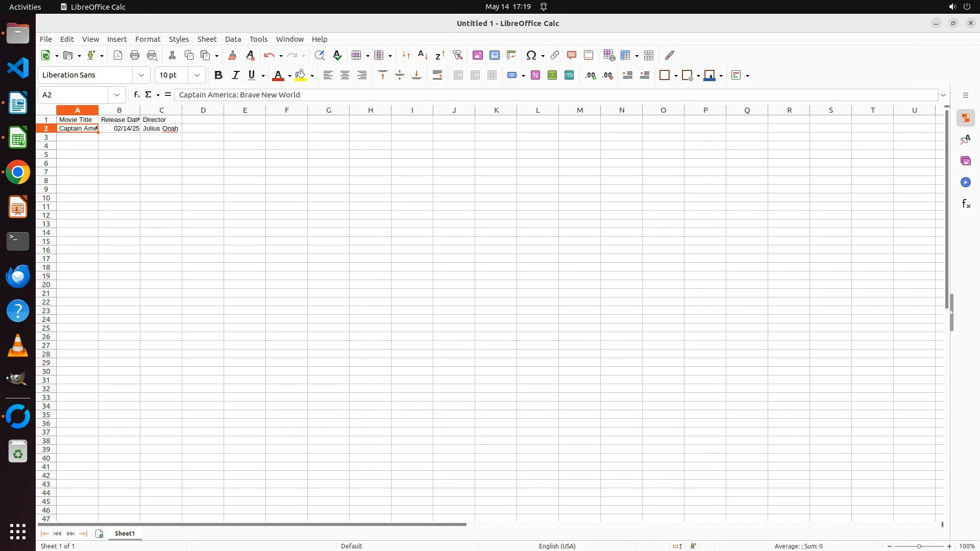Image resolution: width=980 pixels, height=551 pixels.
Task: Click the Clone Formatting paintbrush icon
Action: (x=232, y=55)
